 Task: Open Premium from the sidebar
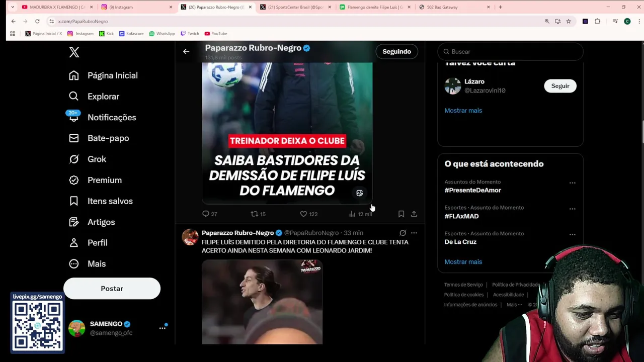point(95,180)
